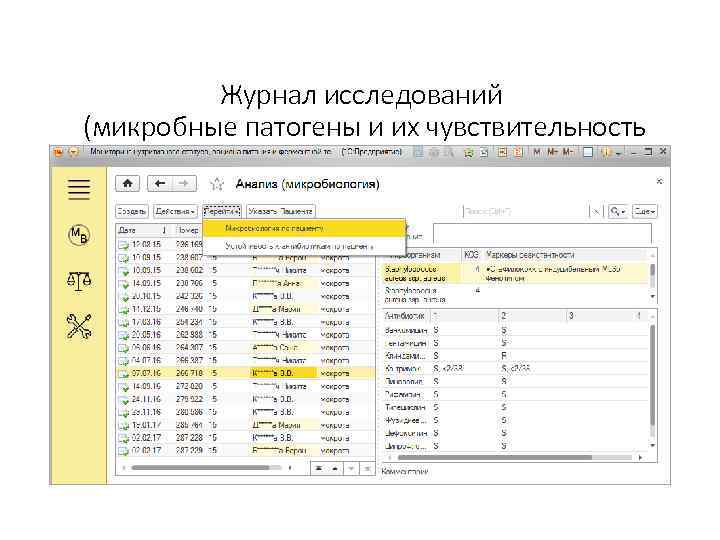Go to the home page button
The height and width of the screenshot is (540, 720).
(128, 184)
